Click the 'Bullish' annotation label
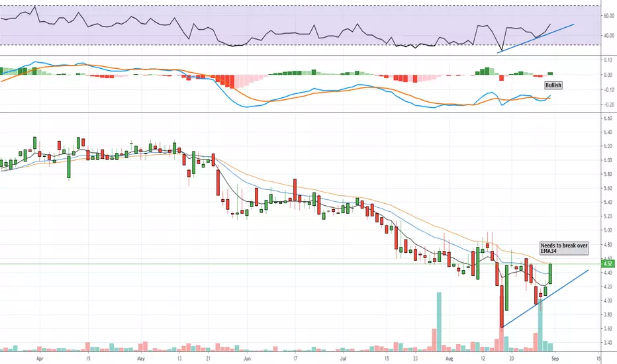The image size is (617, 364). pos(553,85)
